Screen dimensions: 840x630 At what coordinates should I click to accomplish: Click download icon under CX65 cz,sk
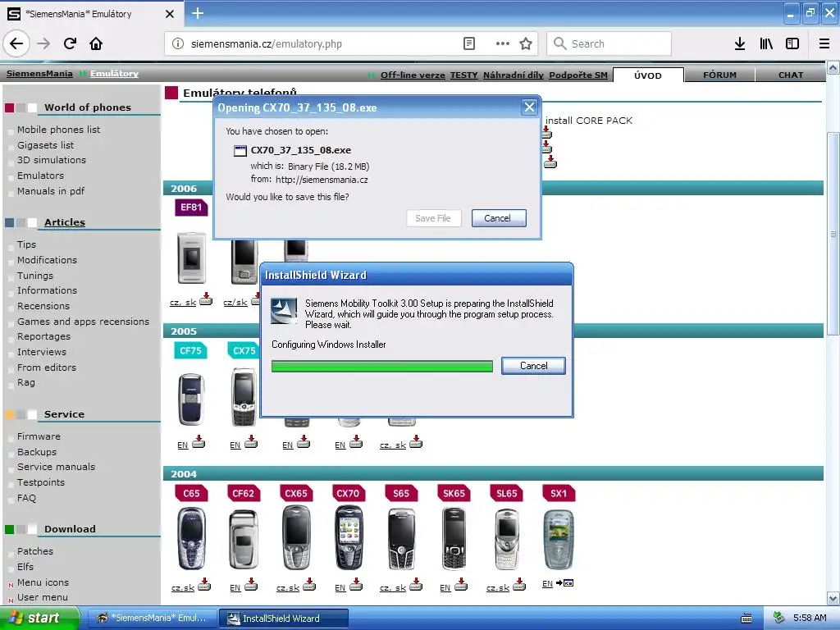(309, 584)
